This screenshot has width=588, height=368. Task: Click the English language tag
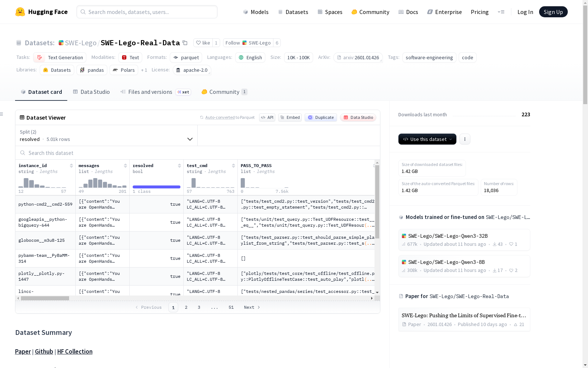250,57
